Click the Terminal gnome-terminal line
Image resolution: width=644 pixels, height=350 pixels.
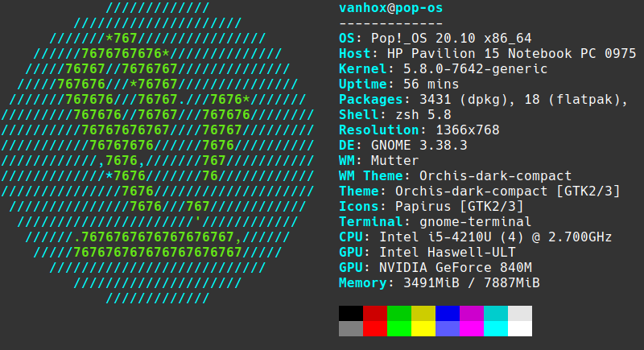pyautogui.click(x=435, y=221)
